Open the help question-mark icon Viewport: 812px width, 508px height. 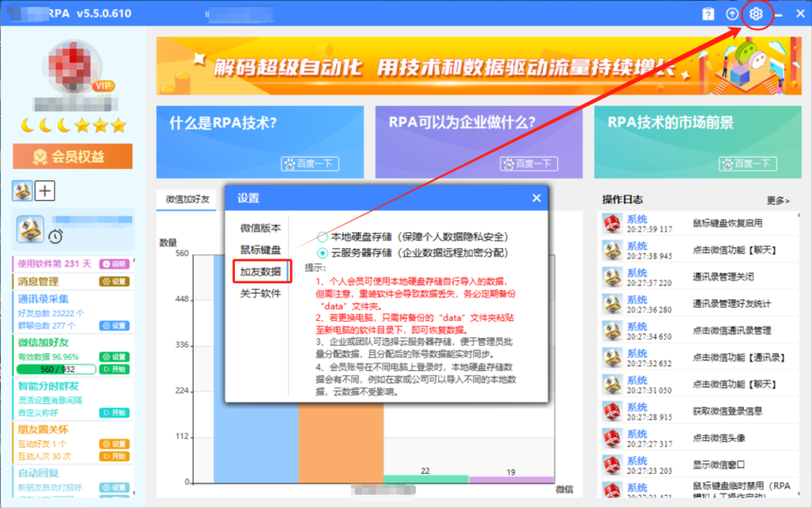pos(707,14)
